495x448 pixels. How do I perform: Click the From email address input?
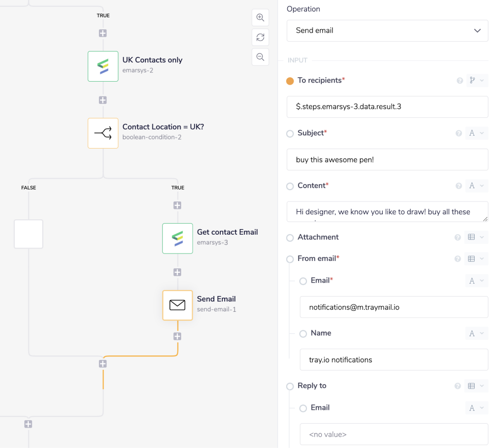tap(394, 307)
